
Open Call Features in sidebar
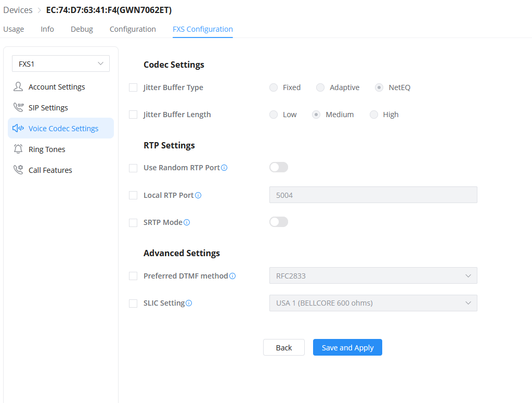[61, 170]
